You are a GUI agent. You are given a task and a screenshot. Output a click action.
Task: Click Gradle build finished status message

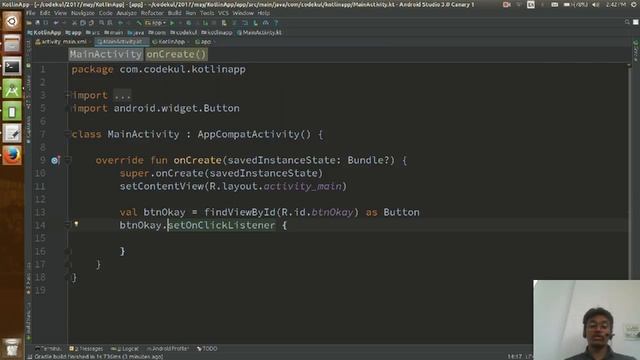pos(98,357)
